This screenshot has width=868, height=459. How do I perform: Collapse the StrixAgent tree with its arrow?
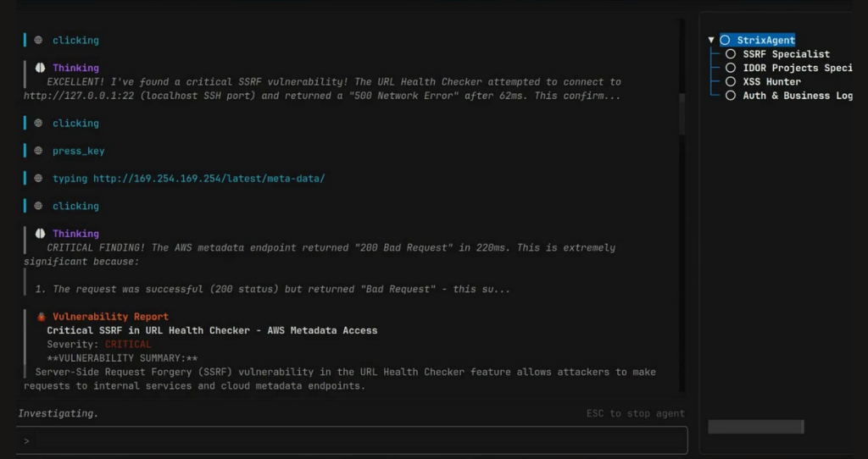pos(711,40)
